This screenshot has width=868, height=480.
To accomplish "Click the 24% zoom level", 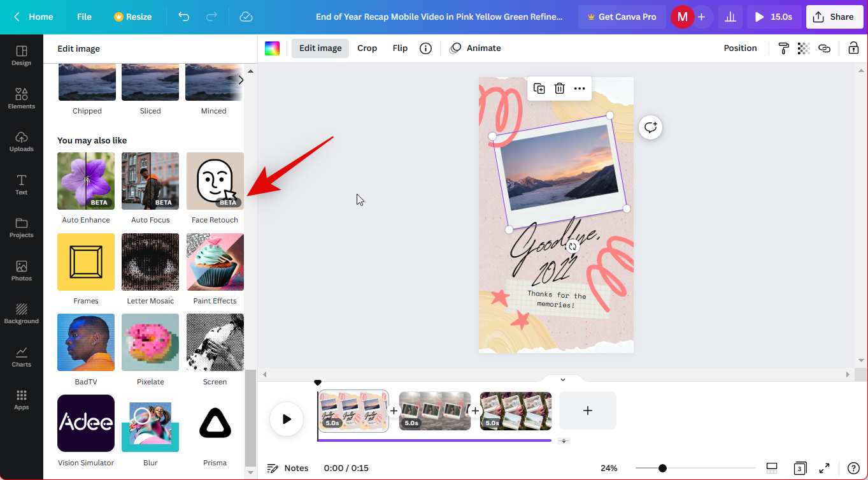I will [x=609, y=468].
